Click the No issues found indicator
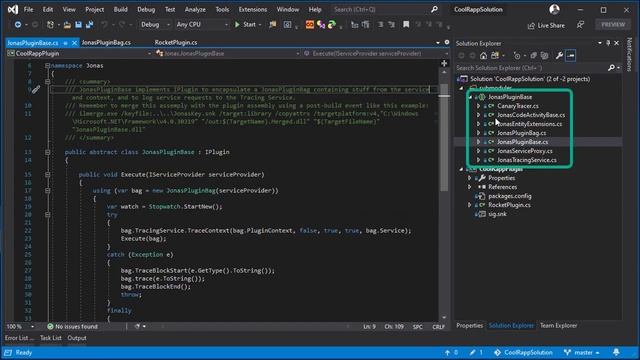 [x=72, y=327]
